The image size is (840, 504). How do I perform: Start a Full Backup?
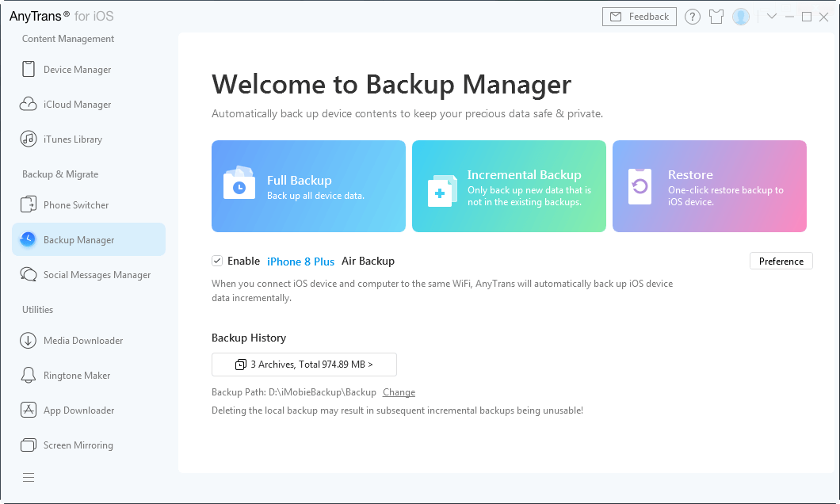coord(308,186)
